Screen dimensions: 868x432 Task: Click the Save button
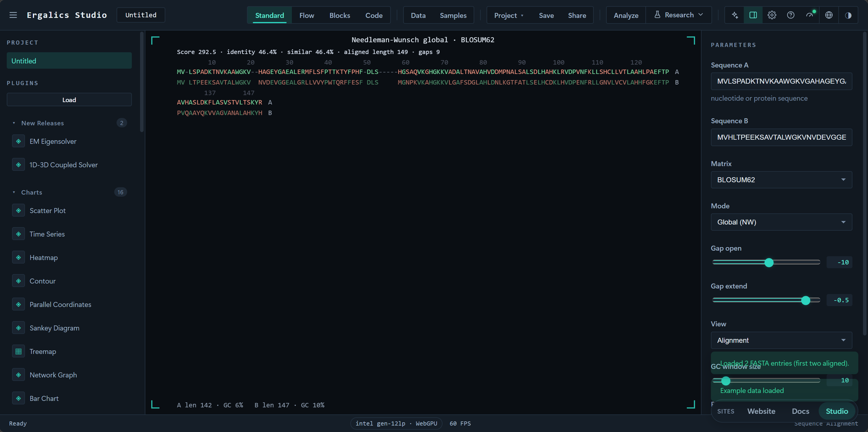pyautogui.click(x=546, y=16)
